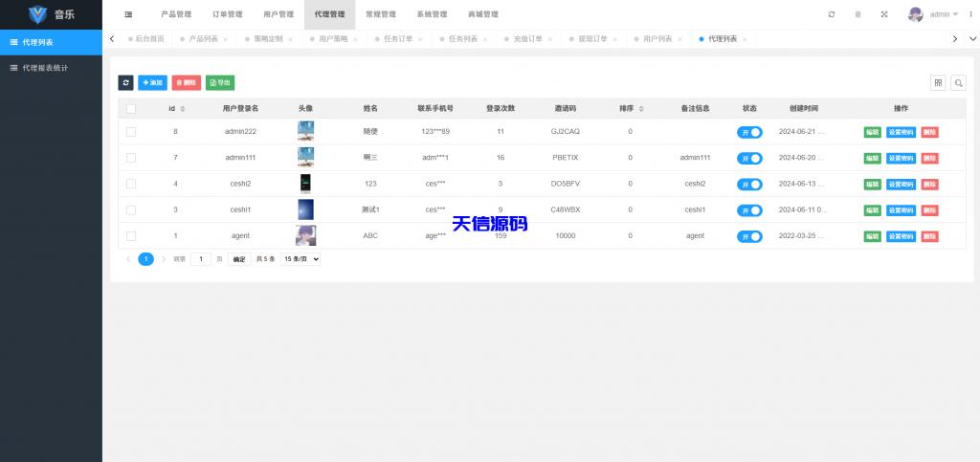
Task: Check the checkbox for admin111 row
Action: point(131,158)
